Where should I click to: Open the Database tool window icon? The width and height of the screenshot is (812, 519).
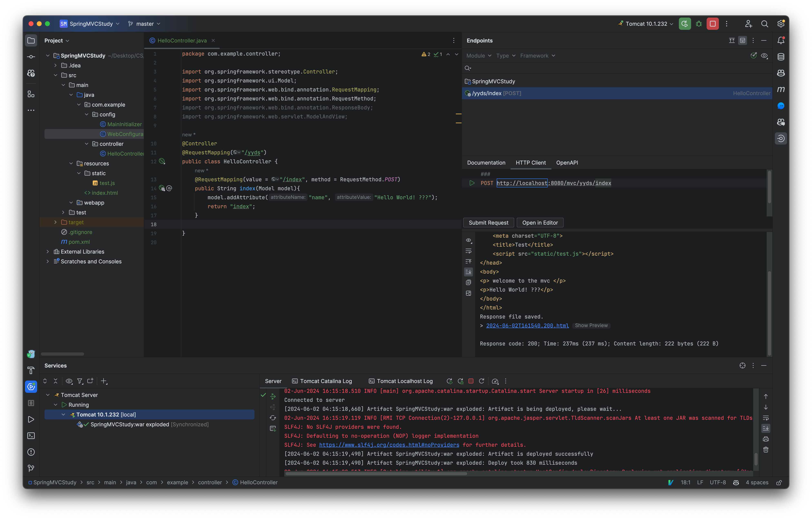pyautogui.click(x=781, y=57)
